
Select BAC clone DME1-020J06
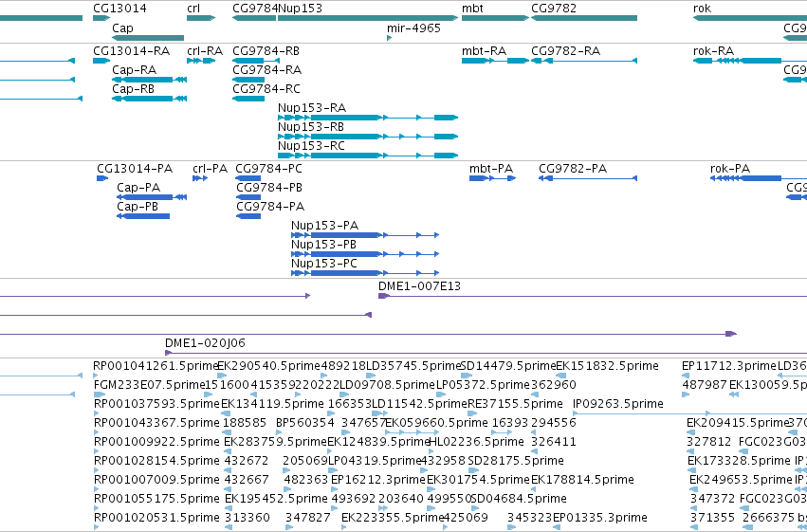coord(486,353)
